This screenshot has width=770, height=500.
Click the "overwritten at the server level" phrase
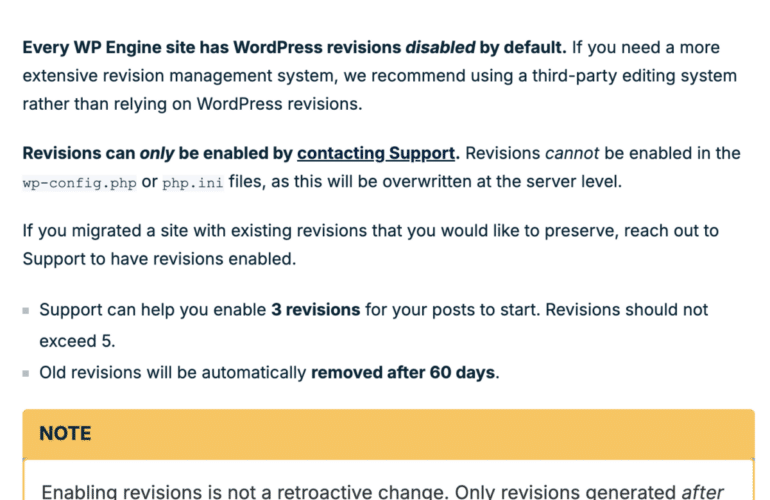pyautogui.click(x=518, y=184)
